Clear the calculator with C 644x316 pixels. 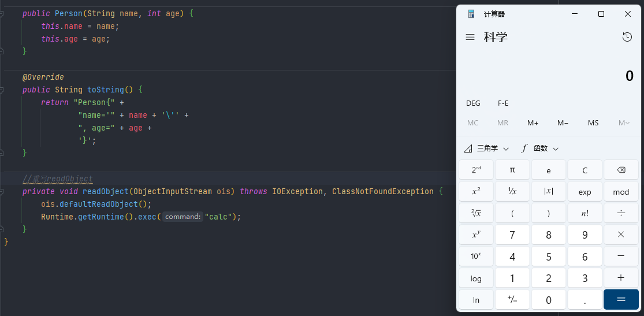pyautogui.click(x=585, y=170)
